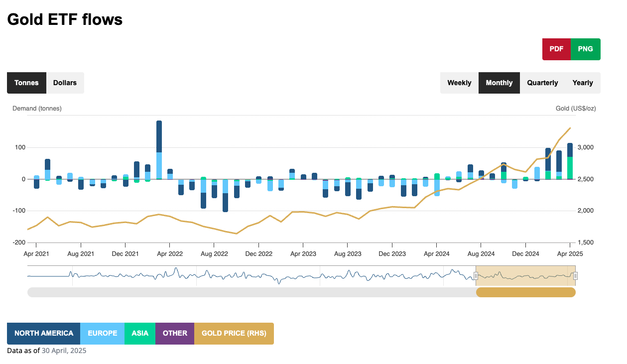
Task: Export the chart as PNG
Action: point(585,49)
